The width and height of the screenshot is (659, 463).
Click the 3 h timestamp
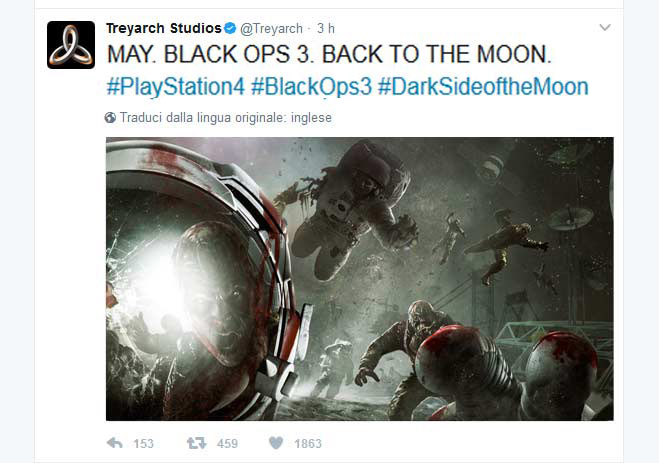326,28
